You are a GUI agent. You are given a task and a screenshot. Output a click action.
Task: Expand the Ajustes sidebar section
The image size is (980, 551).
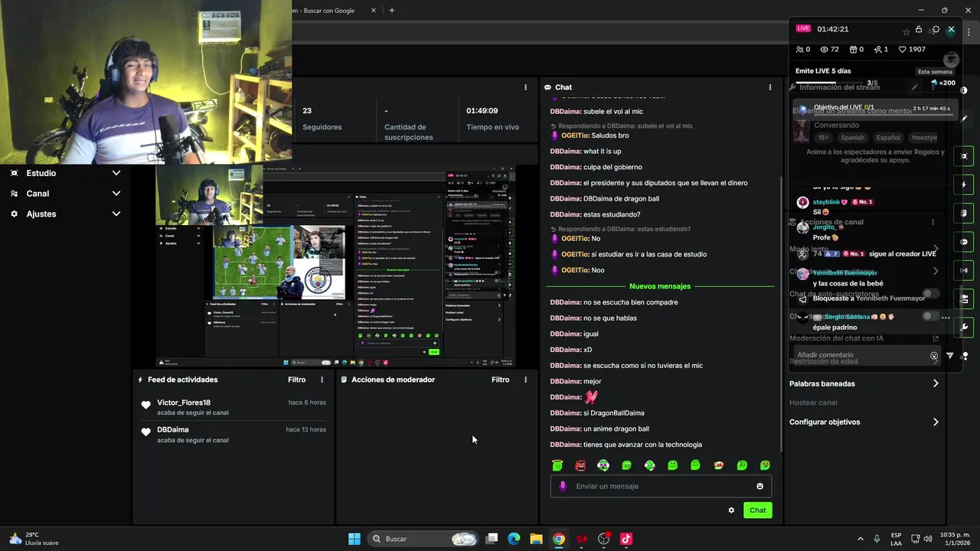point(65,214)
